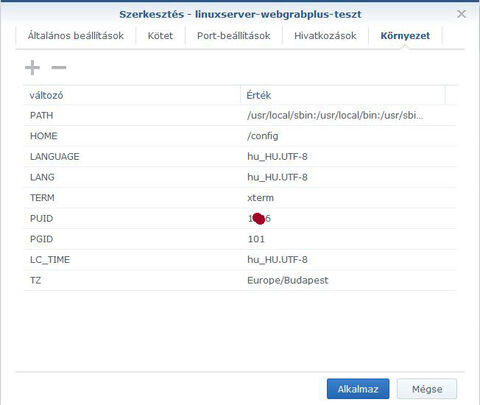Apply changes with Alkalmaz button
This screenshot has width=480, height=405.
click(x=358, y=389)
